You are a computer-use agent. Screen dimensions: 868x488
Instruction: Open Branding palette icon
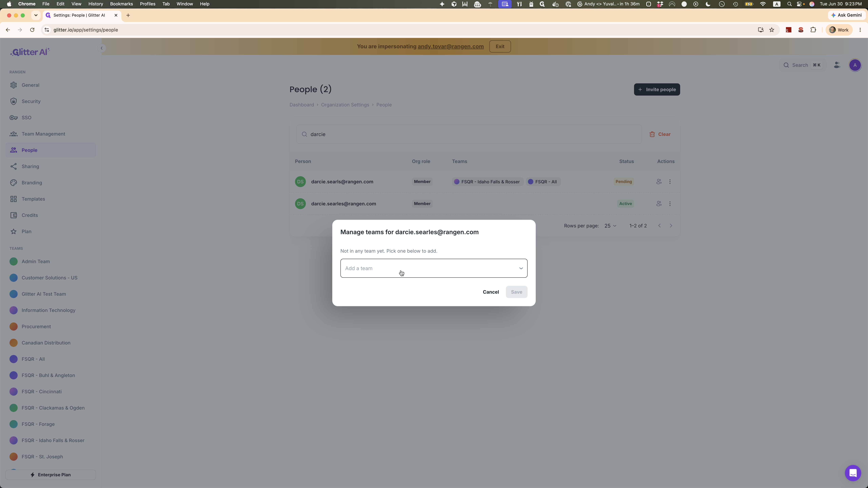[14, 182]
